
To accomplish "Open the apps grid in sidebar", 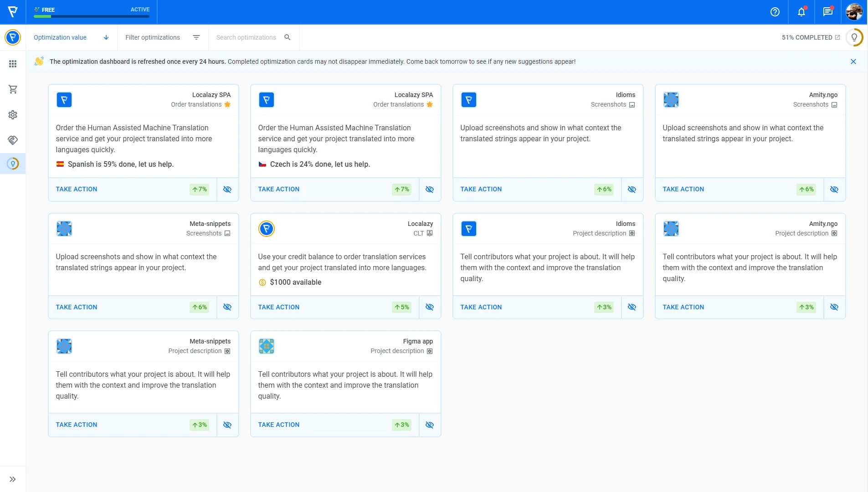I will click(x=13, y=64).
